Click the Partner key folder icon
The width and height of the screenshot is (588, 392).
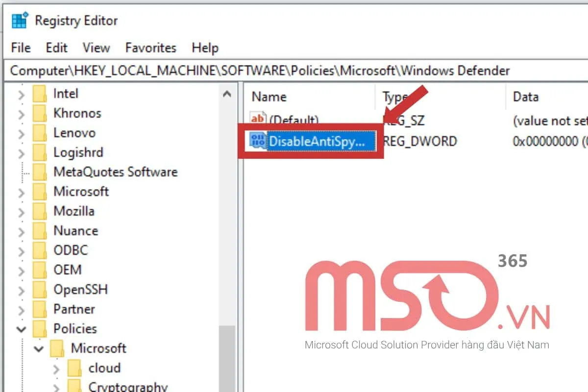(x=39, y=309)
